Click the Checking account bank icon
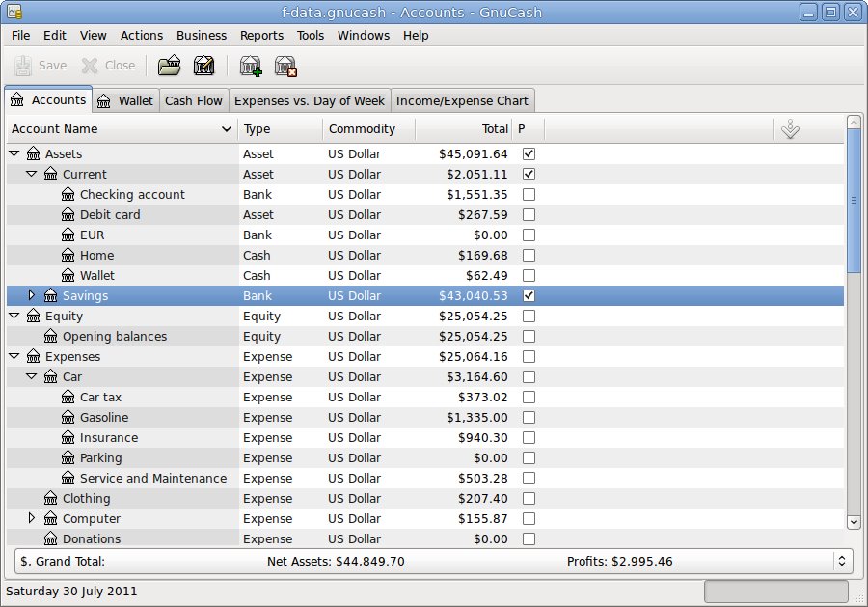This screenshot has width=868, height=607. (68, 195)
